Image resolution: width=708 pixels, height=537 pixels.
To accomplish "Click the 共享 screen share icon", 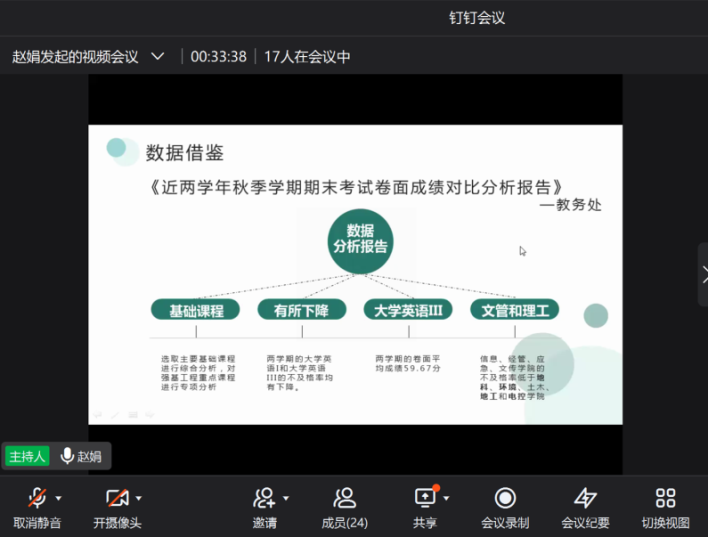I will coord(425,498).
